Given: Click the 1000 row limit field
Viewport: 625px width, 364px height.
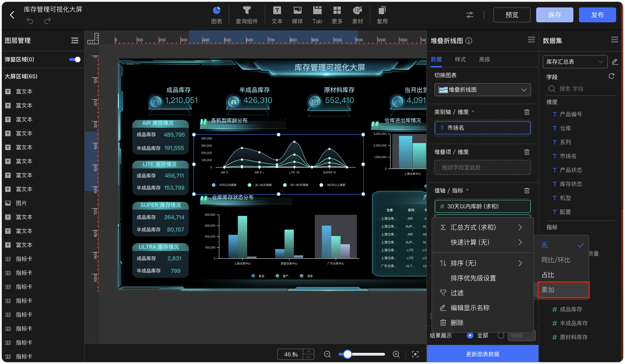Looking at the screenshot, I should pos(521,336).
